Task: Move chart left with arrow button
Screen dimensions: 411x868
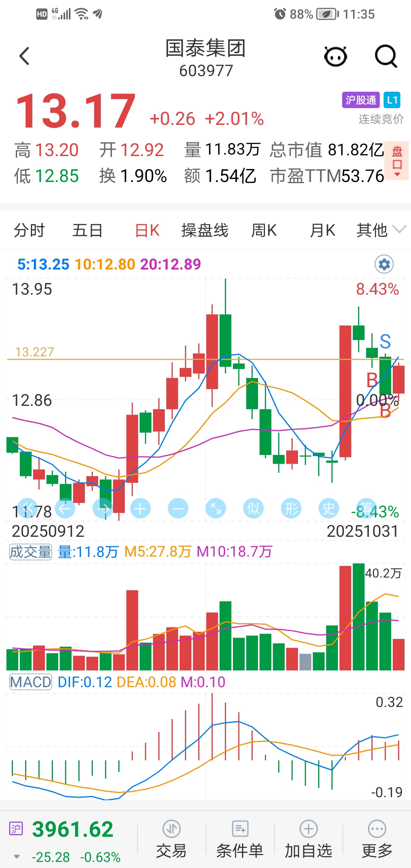Action: pyautogui.click(x=65, y=509)
